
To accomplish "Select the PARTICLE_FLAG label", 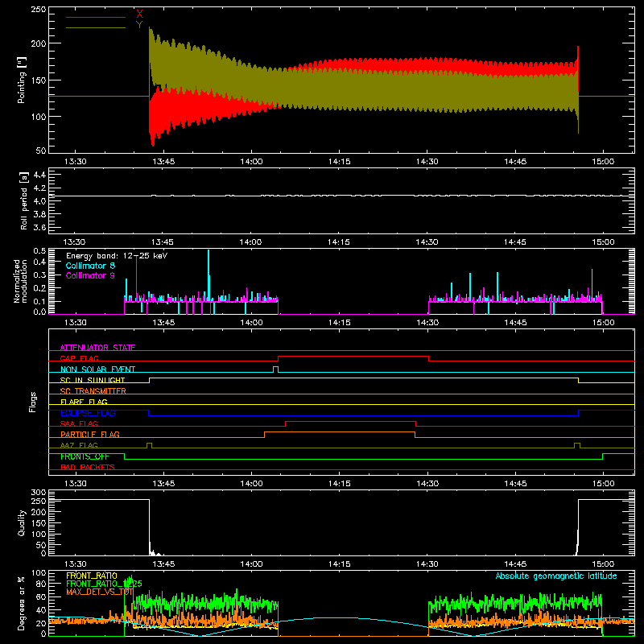I will click(90, 434).
